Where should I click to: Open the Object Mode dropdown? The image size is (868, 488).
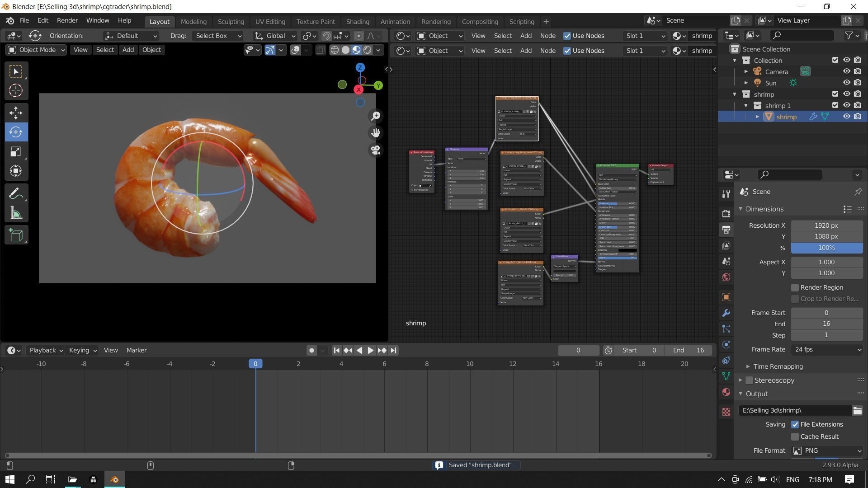pyautogui.click(x=36, y=50)
